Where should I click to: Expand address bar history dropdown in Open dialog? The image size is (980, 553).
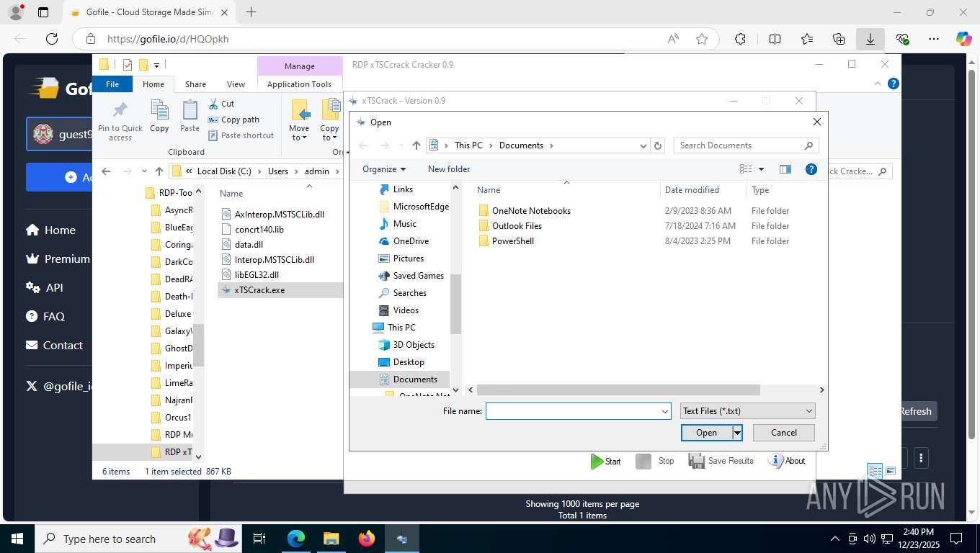[643, 145]
